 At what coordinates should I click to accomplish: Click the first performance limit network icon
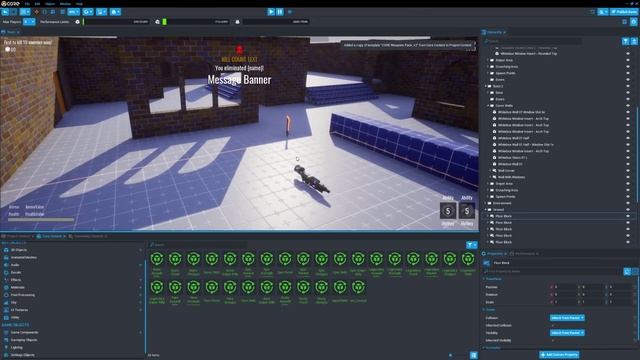pyautogui.click(x=78, y=22)
